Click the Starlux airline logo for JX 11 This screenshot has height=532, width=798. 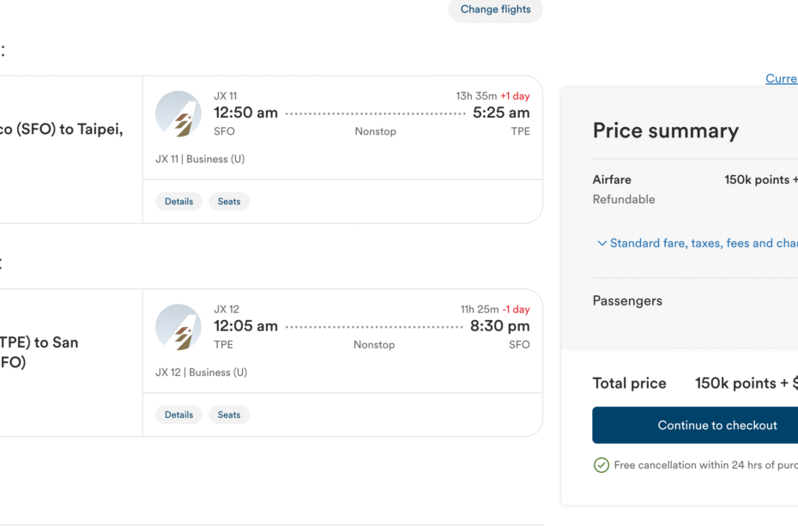pos(178,114)
